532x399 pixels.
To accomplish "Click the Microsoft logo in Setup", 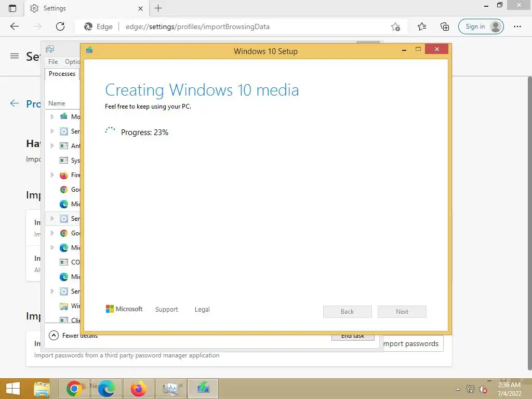I will click(x=124, y=309).
